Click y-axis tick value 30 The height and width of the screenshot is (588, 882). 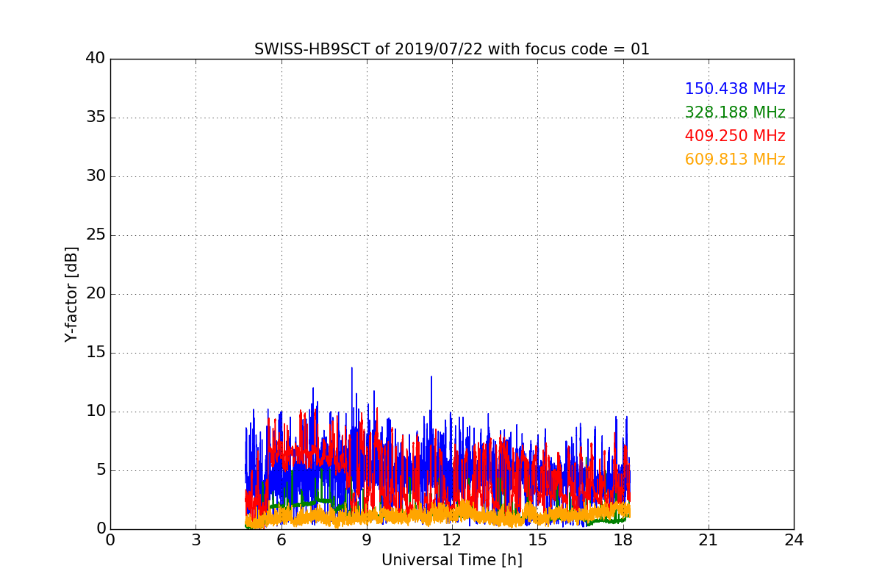tap(96, 176)
